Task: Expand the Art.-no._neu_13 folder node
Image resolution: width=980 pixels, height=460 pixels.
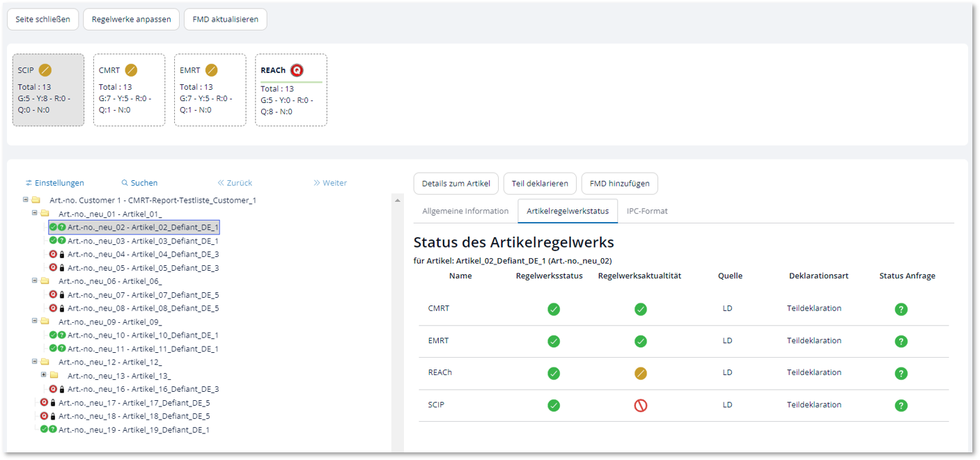Action: pyautogui.click(x=44, y=375)
